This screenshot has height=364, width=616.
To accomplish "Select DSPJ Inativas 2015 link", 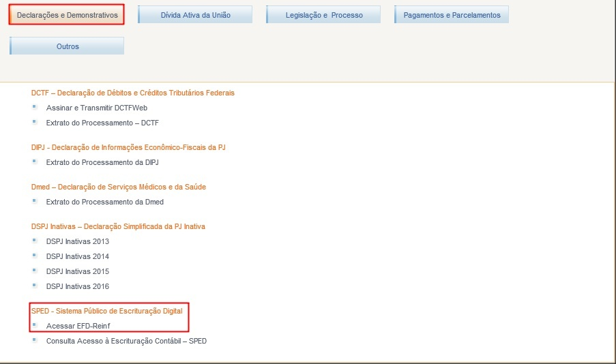I will click(77, 271).
